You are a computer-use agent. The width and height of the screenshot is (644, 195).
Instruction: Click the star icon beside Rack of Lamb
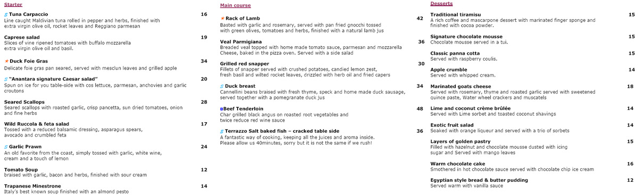coord(222,19)
